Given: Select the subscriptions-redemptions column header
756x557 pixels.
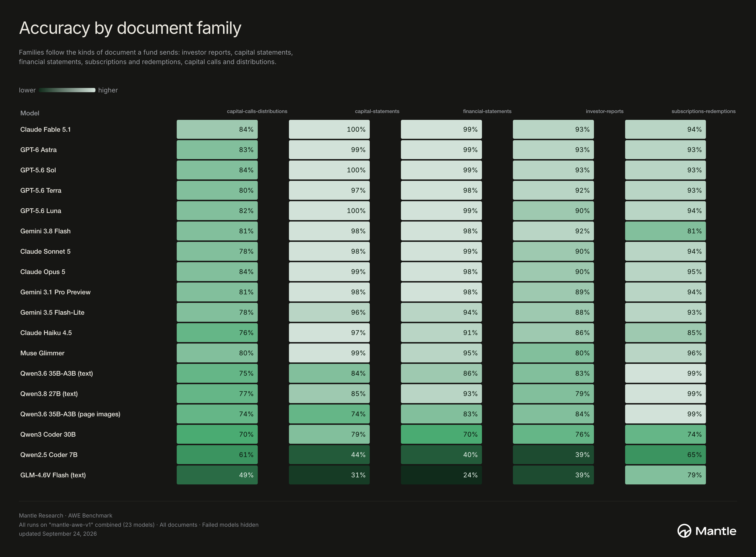Looking at the screenshot, I should [704, 111].
